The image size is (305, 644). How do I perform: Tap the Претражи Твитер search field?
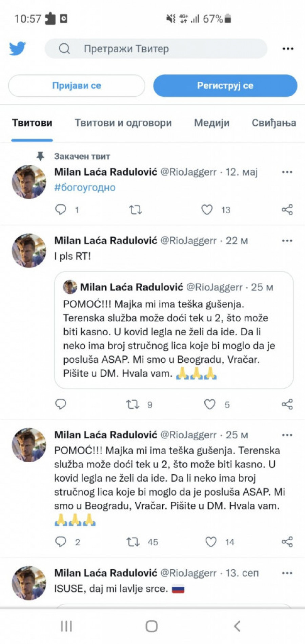[156, 49]
